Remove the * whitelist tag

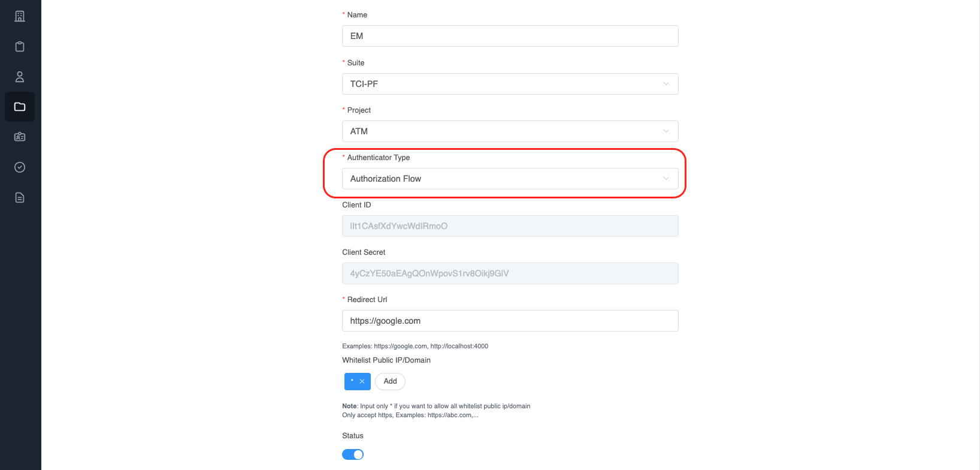(362, 381)
